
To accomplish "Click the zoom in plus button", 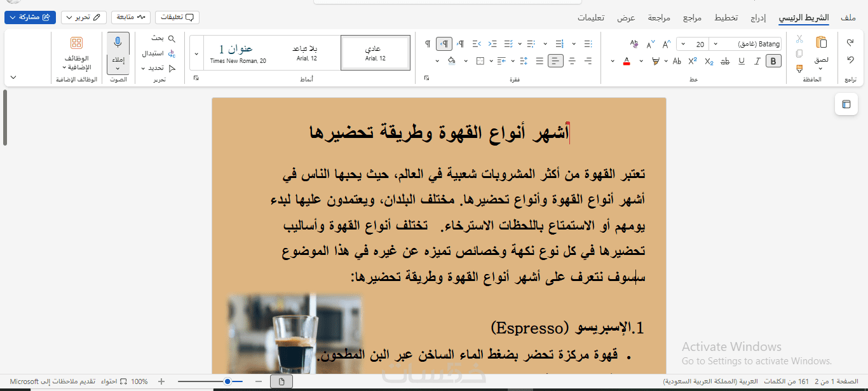I will [161, 381].
